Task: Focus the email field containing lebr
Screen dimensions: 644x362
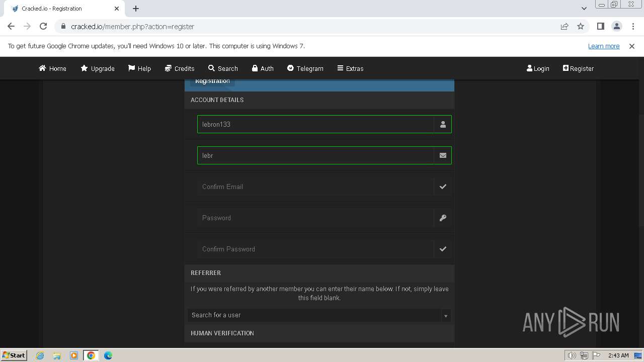Action: pos(315,155)
